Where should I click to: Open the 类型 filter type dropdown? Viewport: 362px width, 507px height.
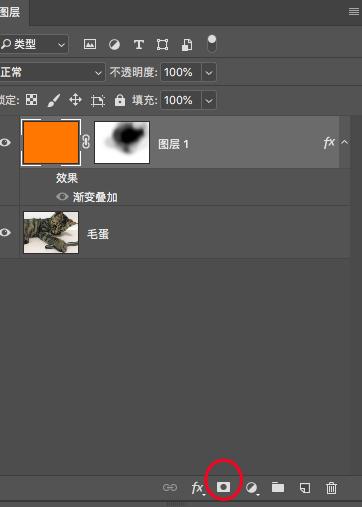[34, 44]
